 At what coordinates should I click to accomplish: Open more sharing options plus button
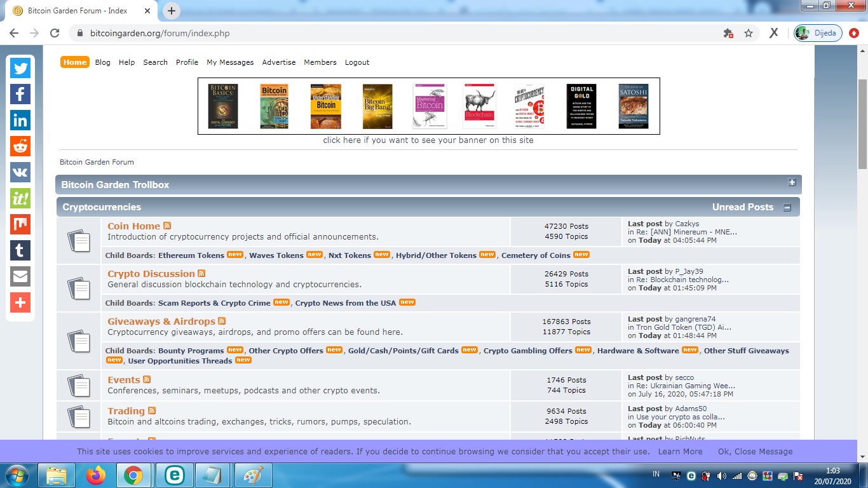(20, 302)
